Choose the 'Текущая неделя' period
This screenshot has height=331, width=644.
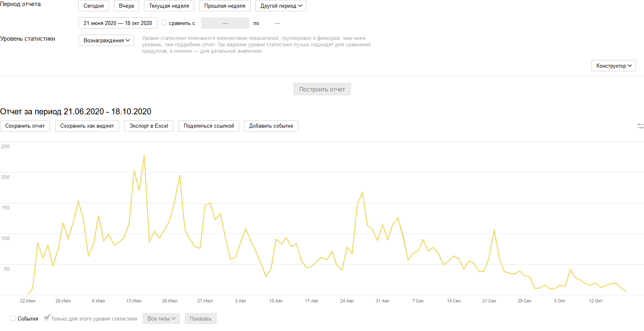point(169,6)
